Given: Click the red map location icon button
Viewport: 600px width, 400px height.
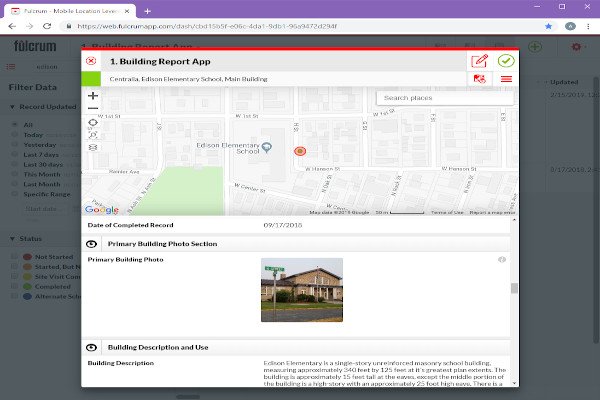Looking at the screenshot, I should pos(480,79).
